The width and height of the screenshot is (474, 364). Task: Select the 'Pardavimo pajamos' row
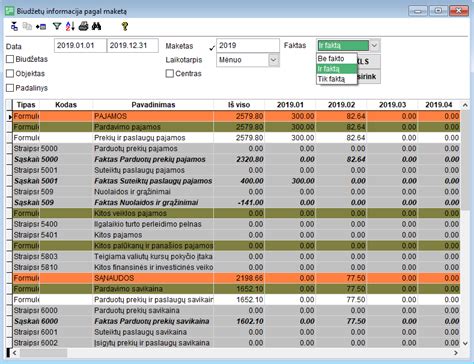[236, 127]
